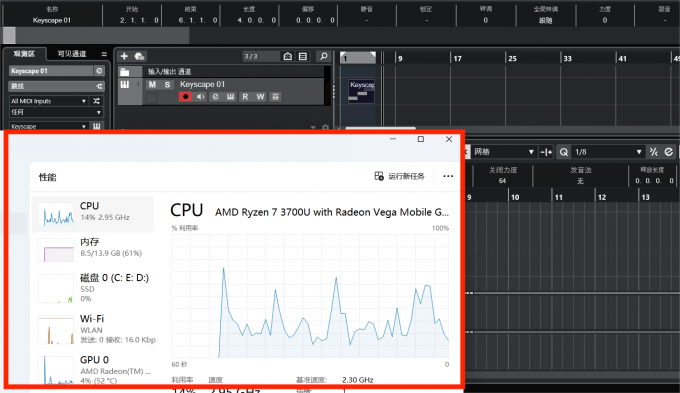680x393 pixels.
Task: Click the piano icon of track 1
Action: [125, 84]
